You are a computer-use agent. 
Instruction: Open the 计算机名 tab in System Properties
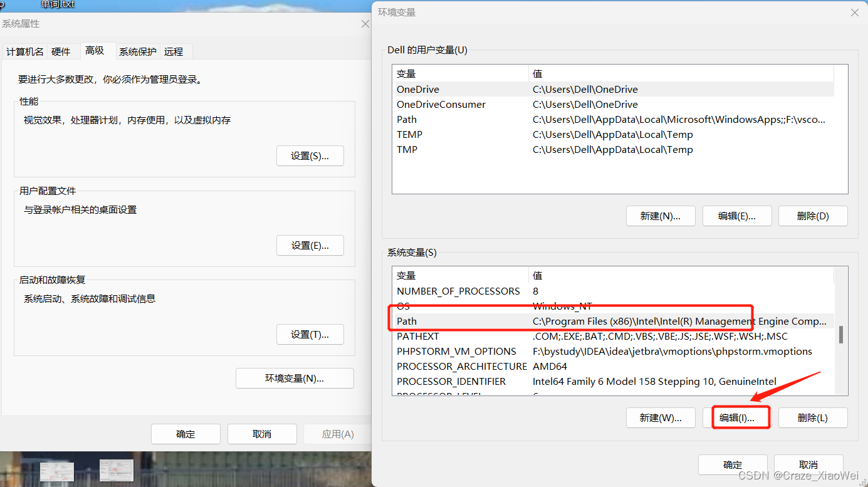[25, 52]
